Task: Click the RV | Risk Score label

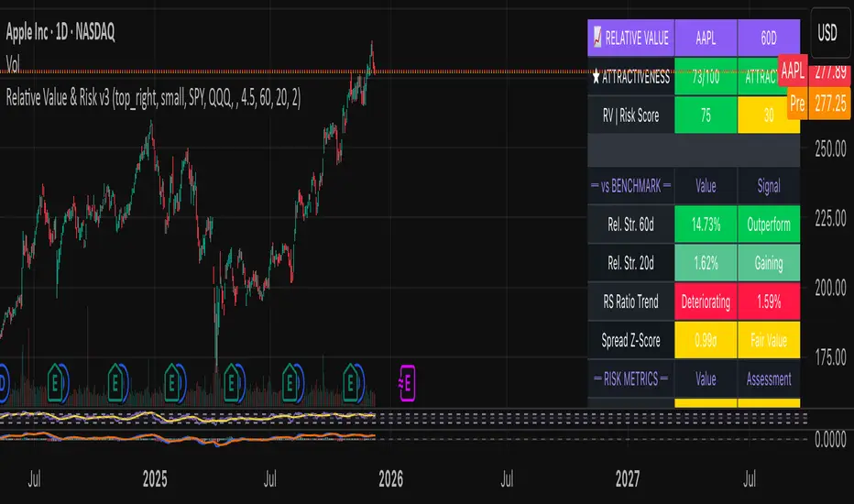Action: coord(630,115)
